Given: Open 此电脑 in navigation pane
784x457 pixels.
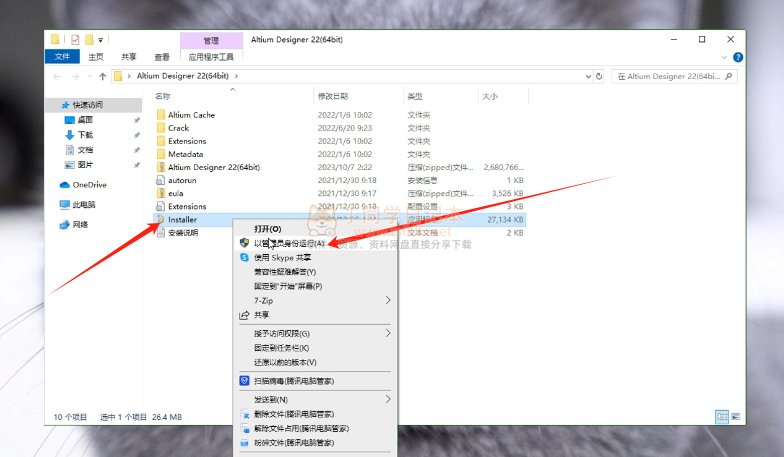Looking at the screenshot, I should (78, 204).
